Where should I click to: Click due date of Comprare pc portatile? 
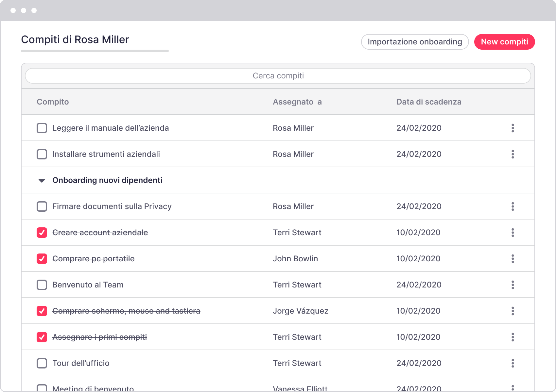(x=418, y=259)
